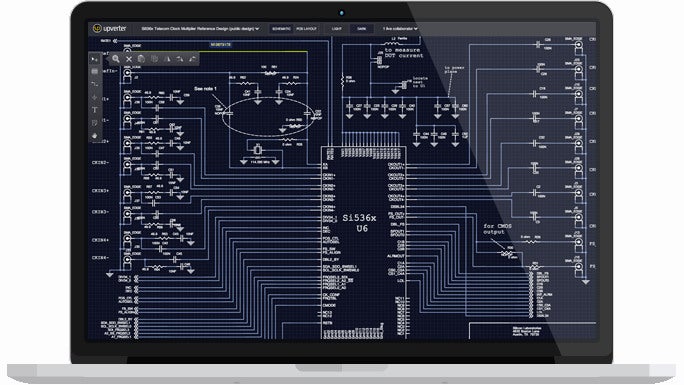Select the note annotation tool
684x385 pixels.
click(95, 123)
